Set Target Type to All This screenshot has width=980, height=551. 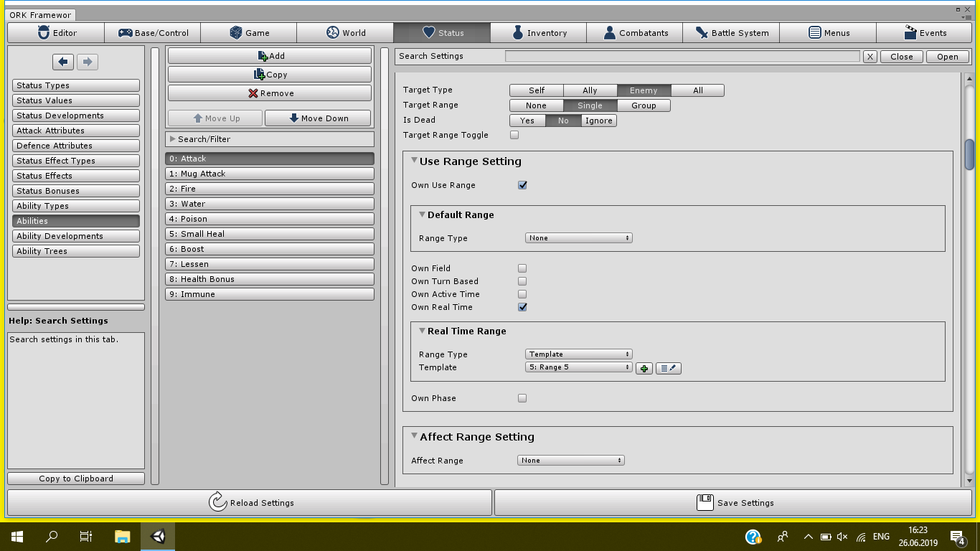click(697, 90)
